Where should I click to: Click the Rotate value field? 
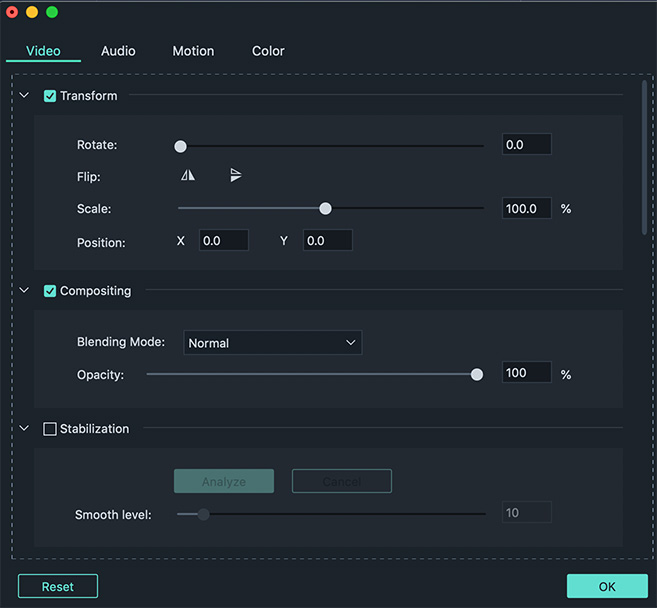pyautogui.click(x=527, y=145)
